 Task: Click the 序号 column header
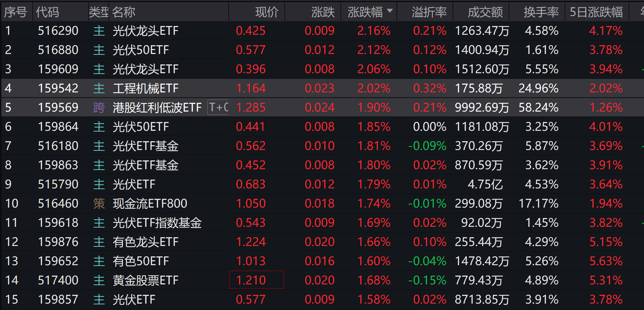(x=16, y=12)
